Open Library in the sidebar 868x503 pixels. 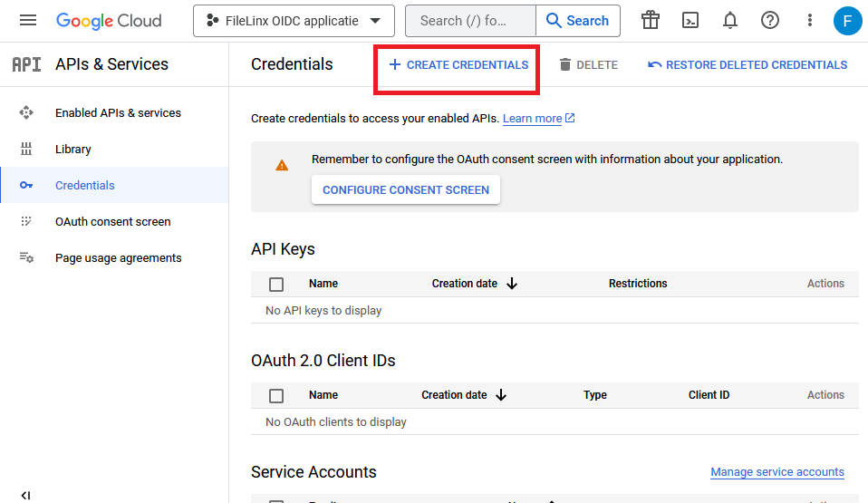tap(114, 149)
